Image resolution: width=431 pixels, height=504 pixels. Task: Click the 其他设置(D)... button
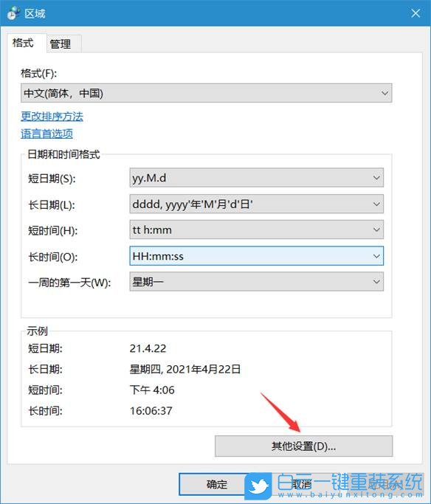(303, 446)
